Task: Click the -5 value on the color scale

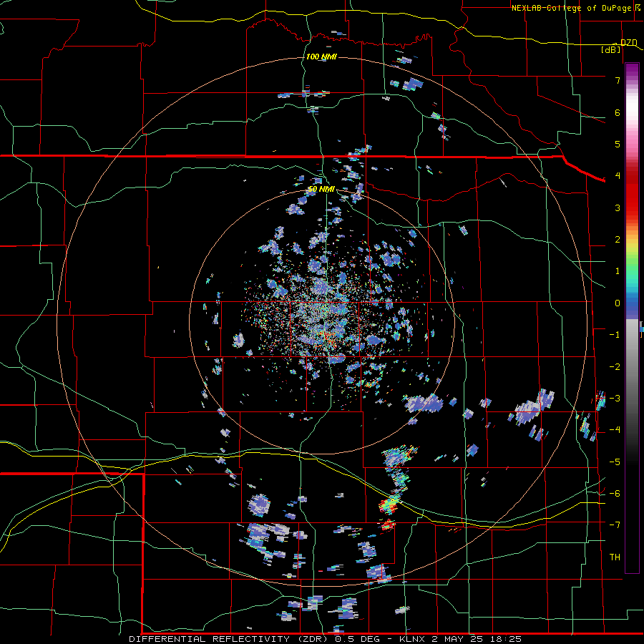Action: (x=615, y=462)
